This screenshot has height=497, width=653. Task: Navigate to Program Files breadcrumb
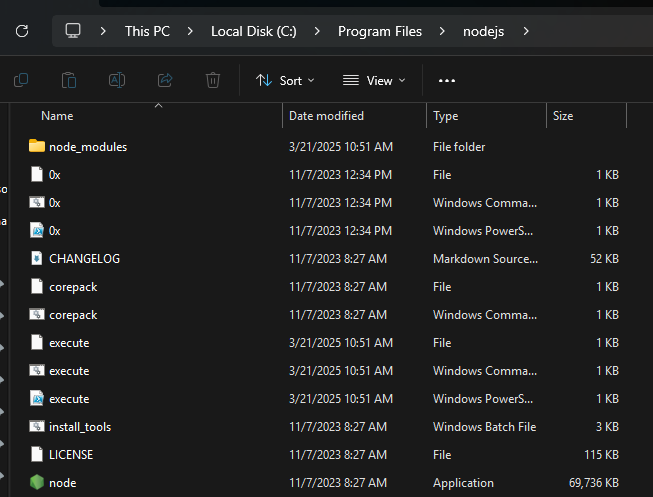[380, 31]
